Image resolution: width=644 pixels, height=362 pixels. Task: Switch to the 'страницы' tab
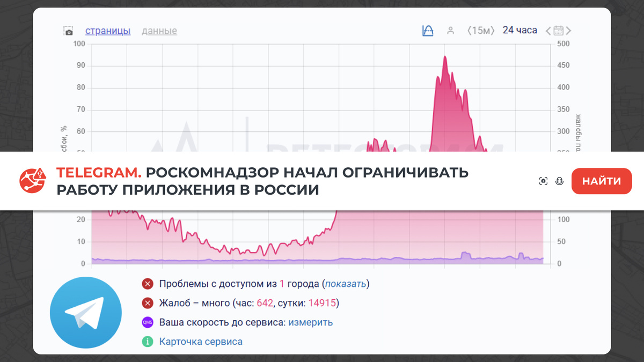point(108,31)
